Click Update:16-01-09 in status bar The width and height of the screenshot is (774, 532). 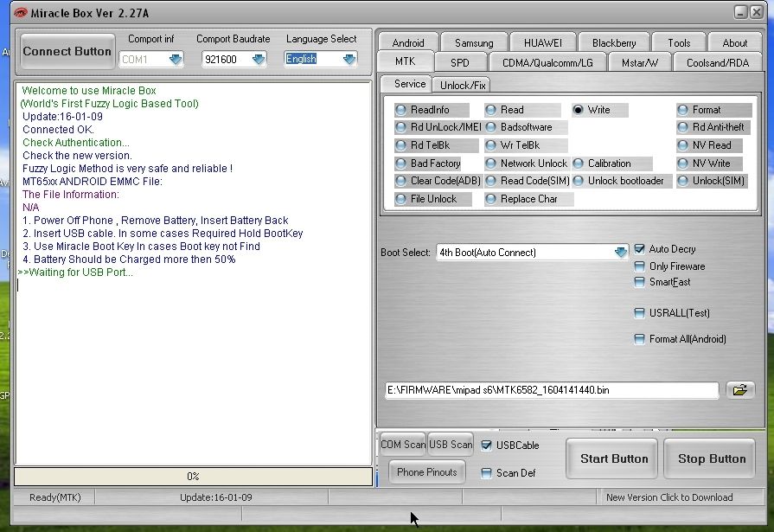pyautogui.click(x=215, y=497)
